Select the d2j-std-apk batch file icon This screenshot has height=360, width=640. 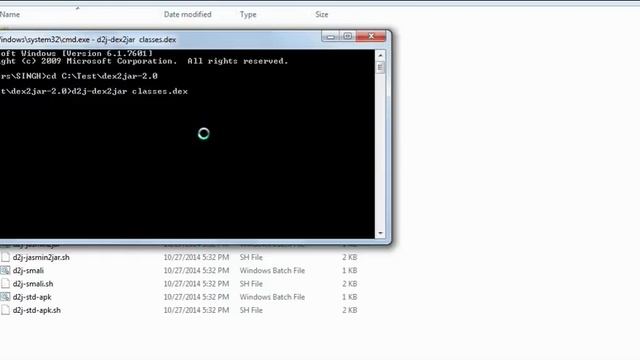click(5, 297)
